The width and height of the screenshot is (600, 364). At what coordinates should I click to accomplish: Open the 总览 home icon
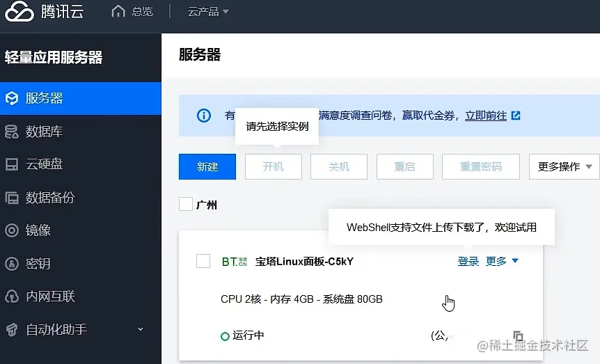coord(118,11)
